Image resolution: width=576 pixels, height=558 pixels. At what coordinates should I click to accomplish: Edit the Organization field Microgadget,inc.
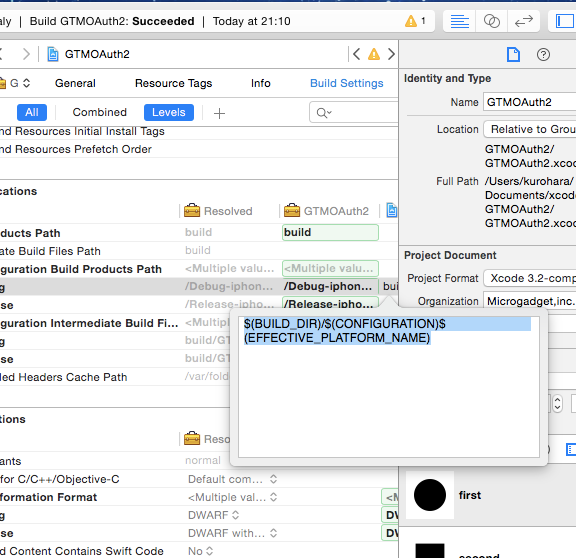(x=530, y=301)
